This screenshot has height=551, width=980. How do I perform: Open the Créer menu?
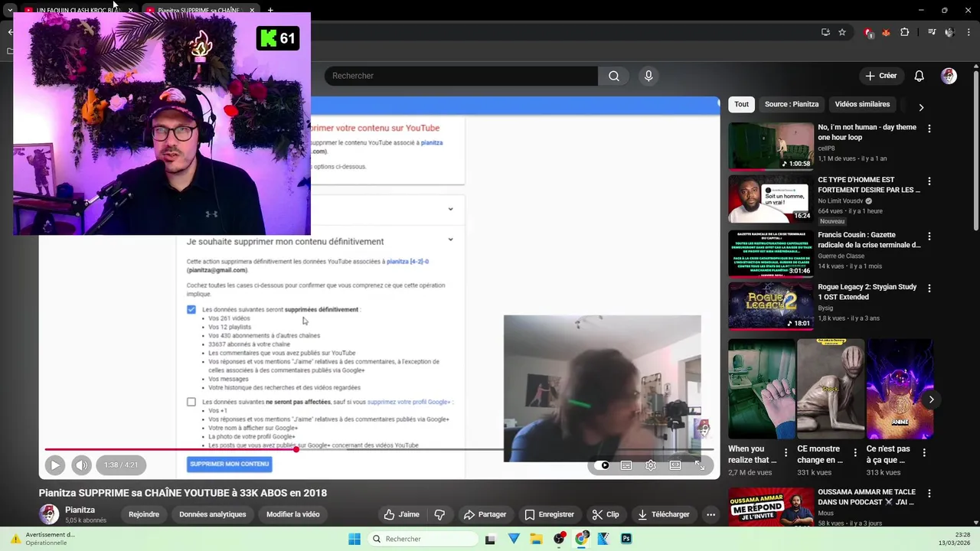tap(881, 76)
